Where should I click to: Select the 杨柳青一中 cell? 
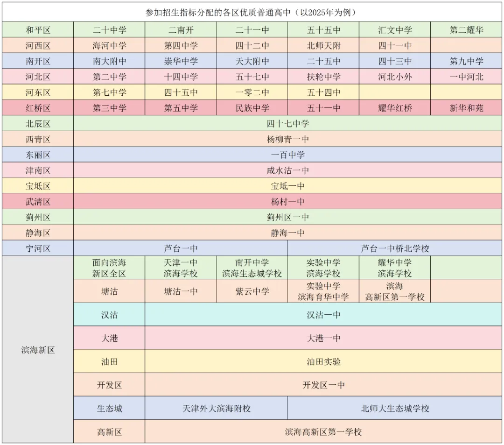pyautogui.click(x=288, y=139)
